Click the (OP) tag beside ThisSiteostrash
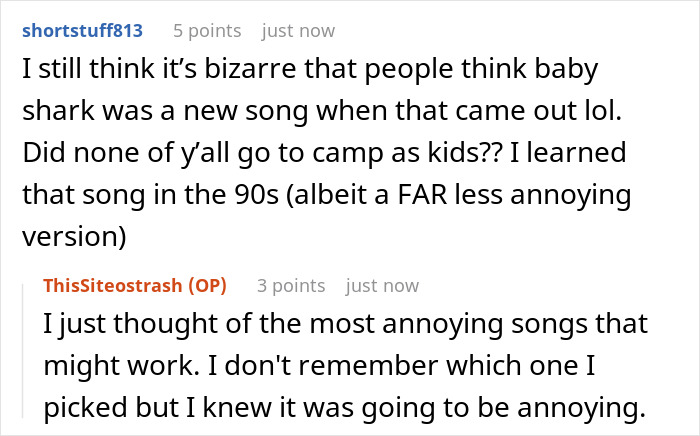The width and height of the screenshot is (700, 436). 208,286
